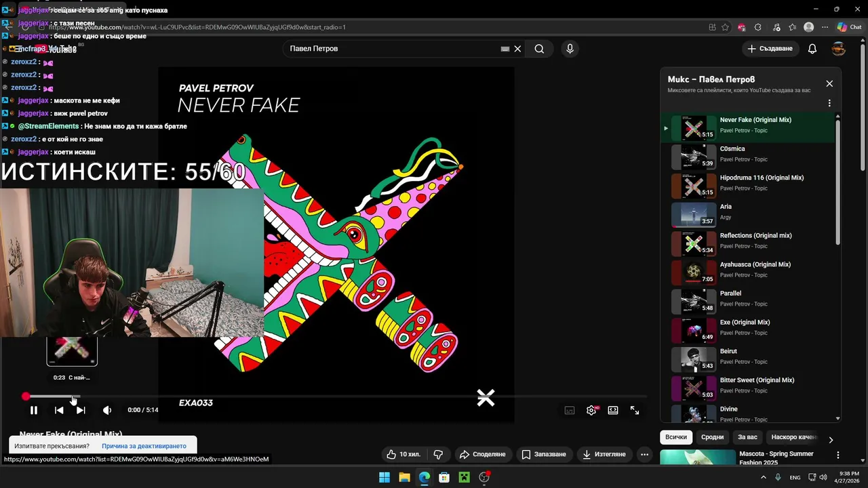
Task: Open the Edge apps/split icon in the address bar
Action: coord(712,27)
